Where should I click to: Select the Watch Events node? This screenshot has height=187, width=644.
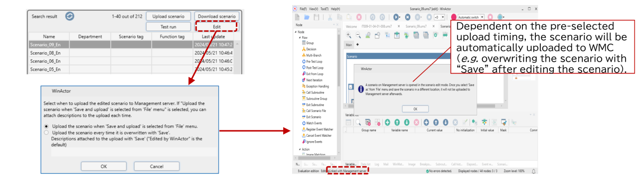point(312,123)
